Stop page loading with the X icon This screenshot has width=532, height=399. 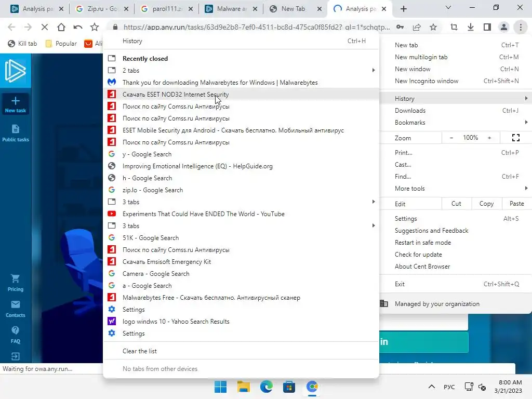pos(45,27)
